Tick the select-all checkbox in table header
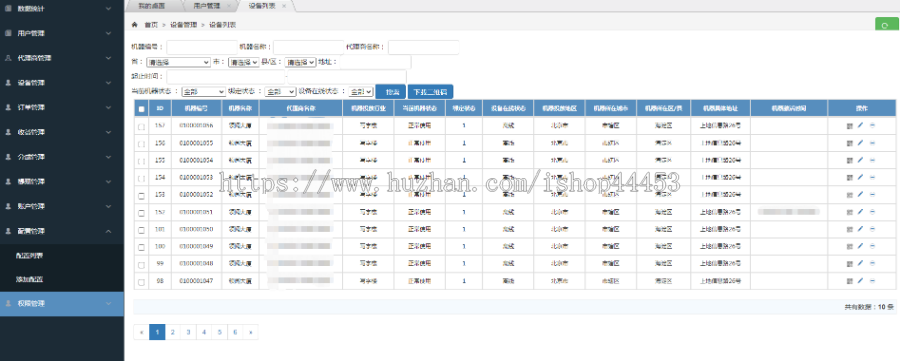The image size is (900, 361). pyautogui.click(x=141, y=108)
